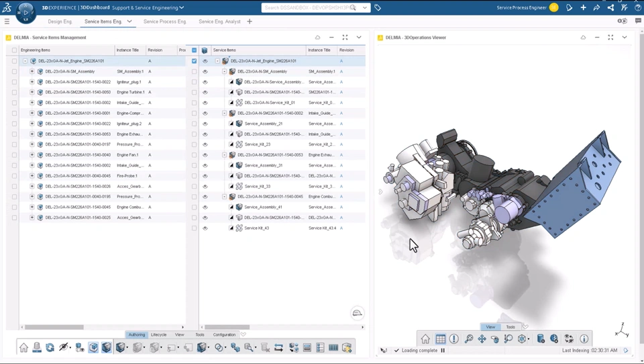Open the information icon in the 3D viewer toolbar
644x364 pixels.
[584, 339]
